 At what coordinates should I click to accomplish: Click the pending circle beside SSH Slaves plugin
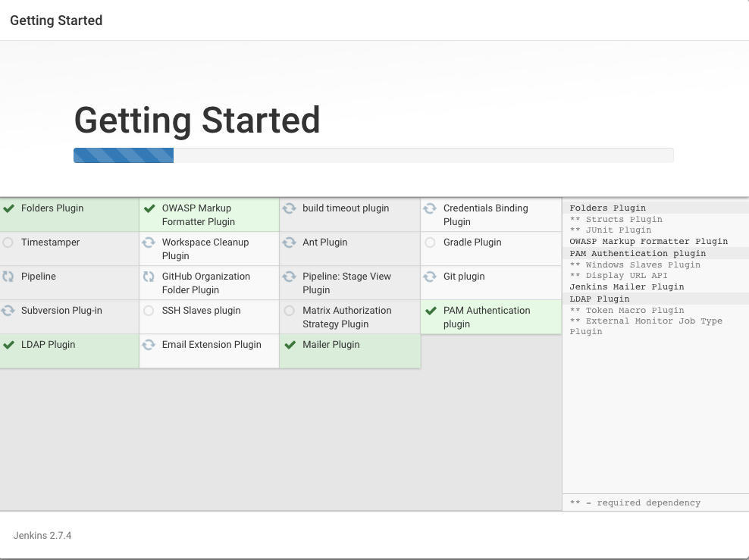coord(149,310)
